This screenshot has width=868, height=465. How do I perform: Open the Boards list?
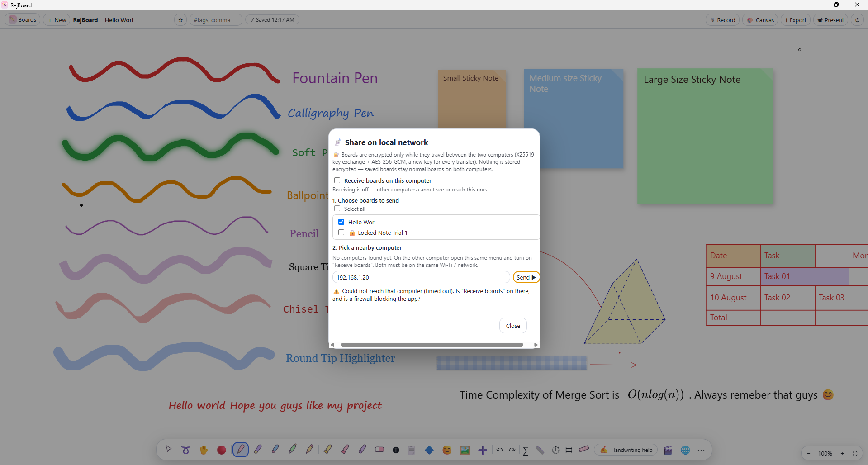tap(23, 20)
